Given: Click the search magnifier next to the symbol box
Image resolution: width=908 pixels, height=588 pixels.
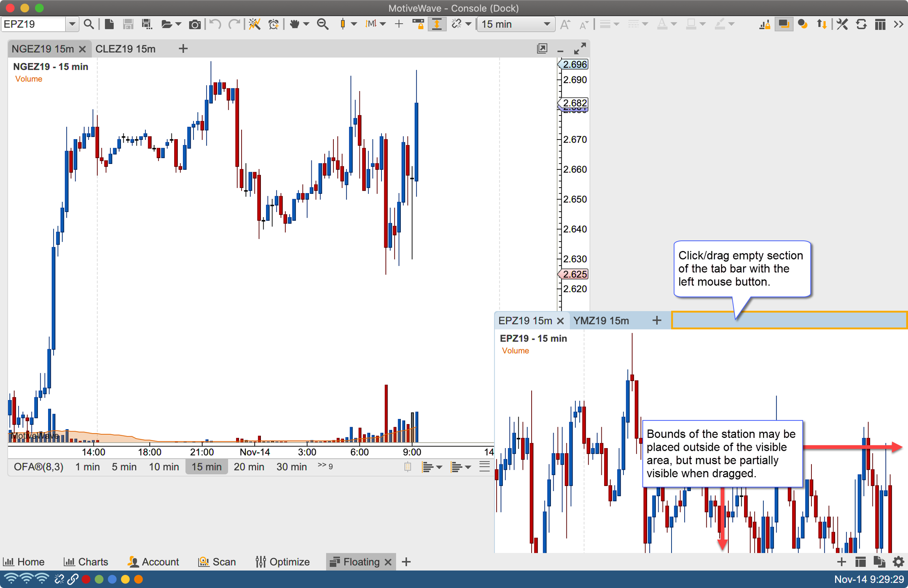Looking at the screenshot, I should pyautogui.click(x=89, y=24).
